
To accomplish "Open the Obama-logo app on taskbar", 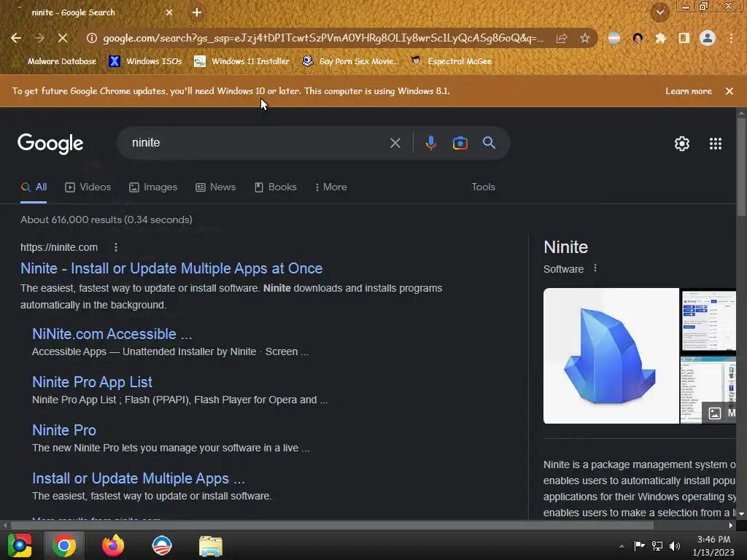I will pos(162,545).
